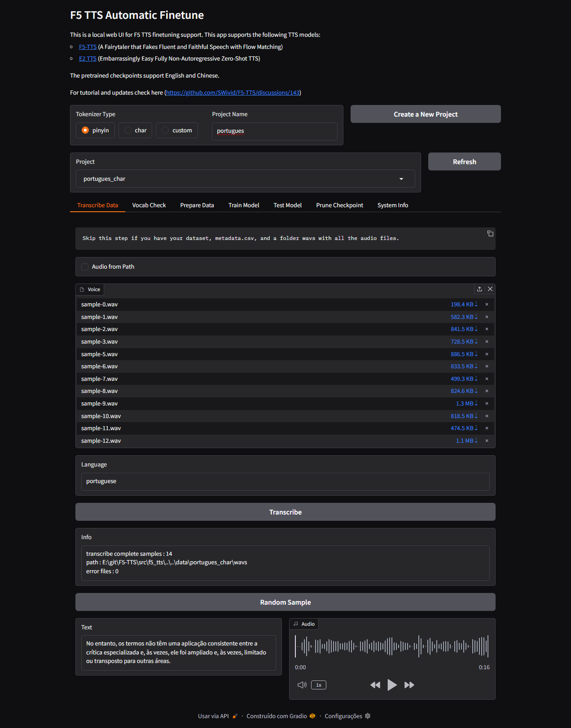Image resolution: width=571 pixels, height=728 pixels.
Task: Download sample-12.wav via 1.1 MB link
Action: [x=467, y=441]
